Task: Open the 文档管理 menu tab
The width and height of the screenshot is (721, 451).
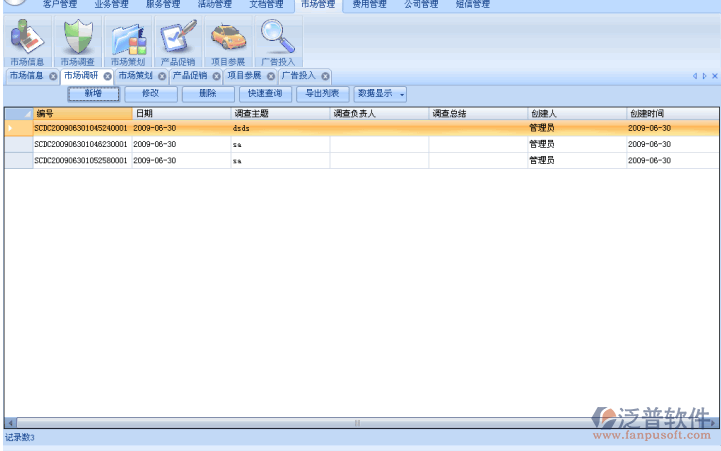Action: tap(266, 5)
